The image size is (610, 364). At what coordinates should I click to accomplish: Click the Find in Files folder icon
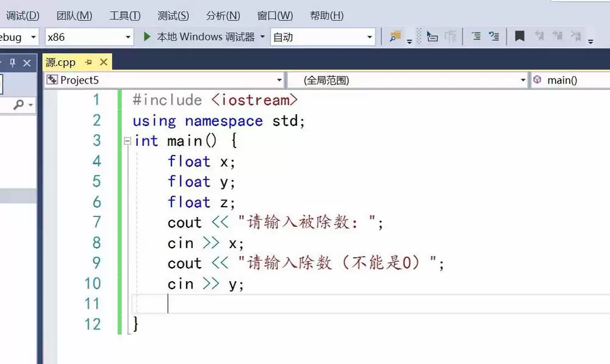pos(395,37)
